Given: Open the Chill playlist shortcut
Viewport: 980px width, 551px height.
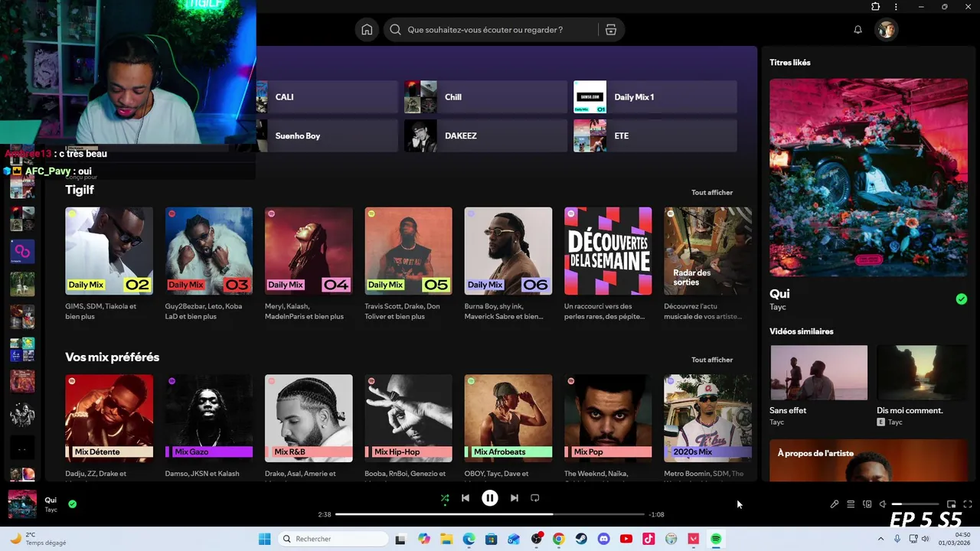Looking at the screenshot, I should (x=485, y=97).
